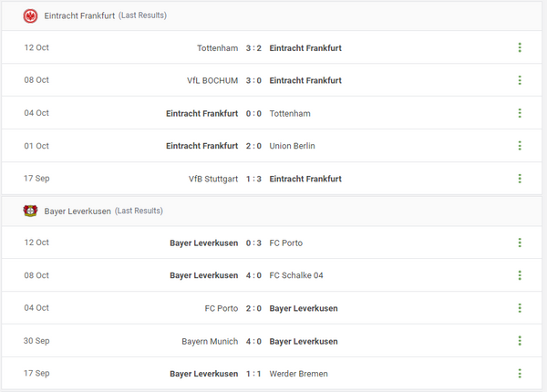Viewport: 547px width, 392px height.
Task: Select the Tottenham team name on 12 Oct
Action: (217, 47)
